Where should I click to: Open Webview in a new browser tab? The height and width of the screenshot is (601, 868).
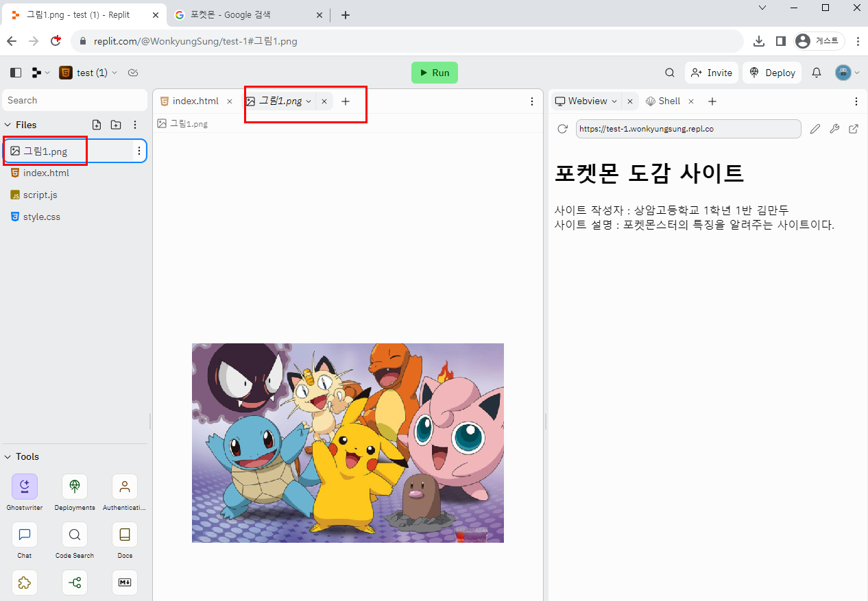[854, 129]
